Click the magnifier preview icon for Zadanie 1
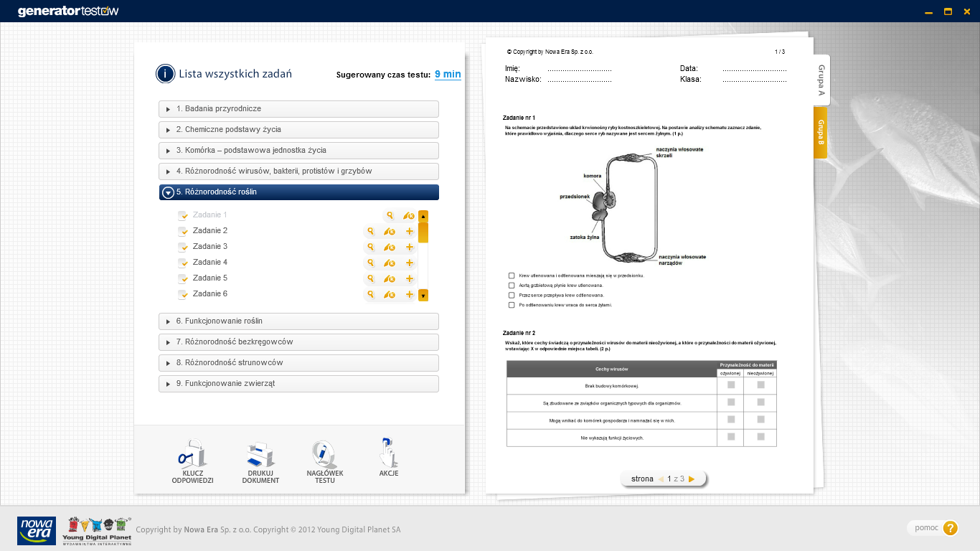Image resolution: width=980 pixels, height=551 pixels. (390, 215)
